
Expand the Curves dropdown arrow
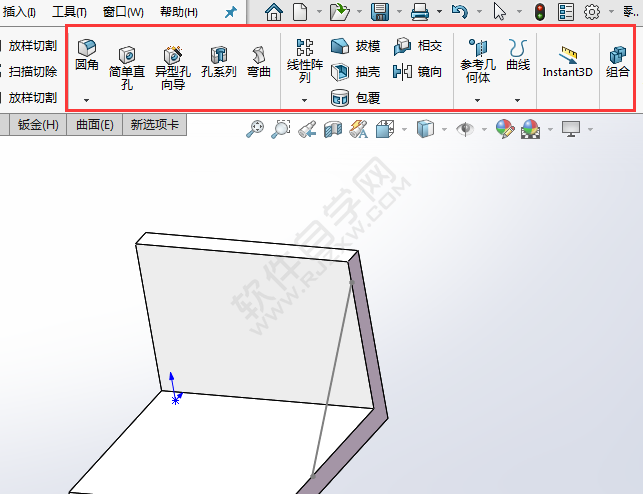[518, 100]
